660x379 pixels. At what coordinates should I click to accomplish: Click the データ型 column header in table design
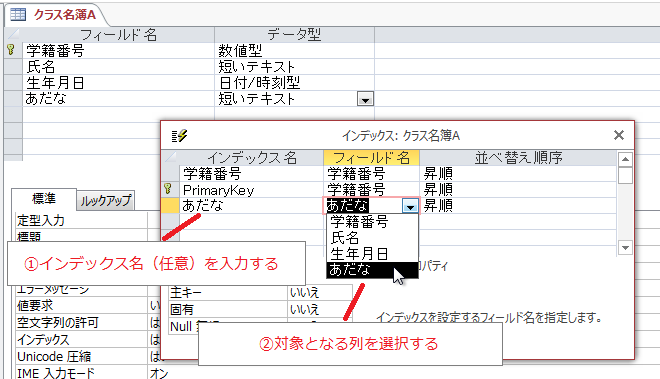[x=294, y=35]
